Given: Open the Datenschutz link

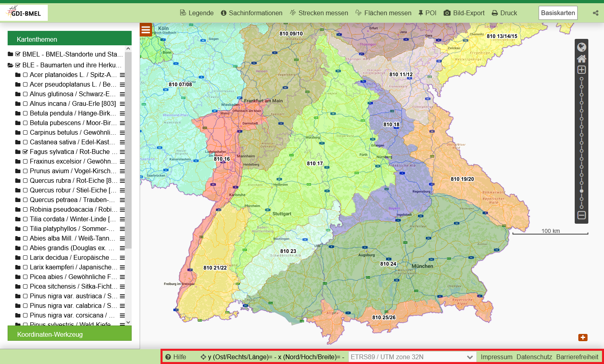Looking at the screenshot, I should [x=534, y=357].
